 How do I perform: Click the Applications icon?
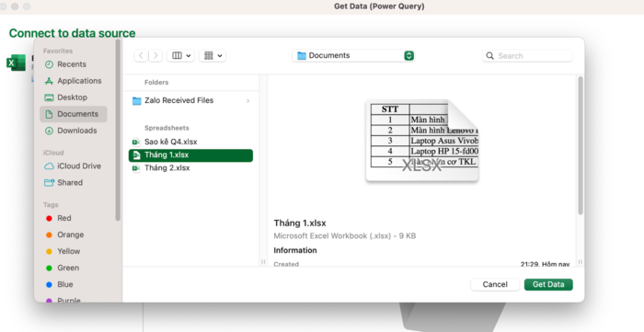[x=49, y=81]
